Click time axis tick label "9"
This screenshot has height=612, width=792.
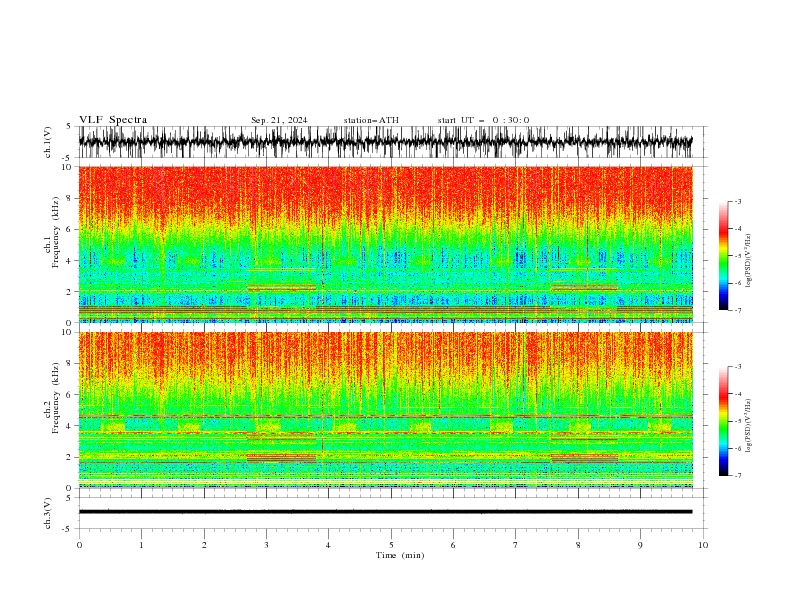pos(640,545)
